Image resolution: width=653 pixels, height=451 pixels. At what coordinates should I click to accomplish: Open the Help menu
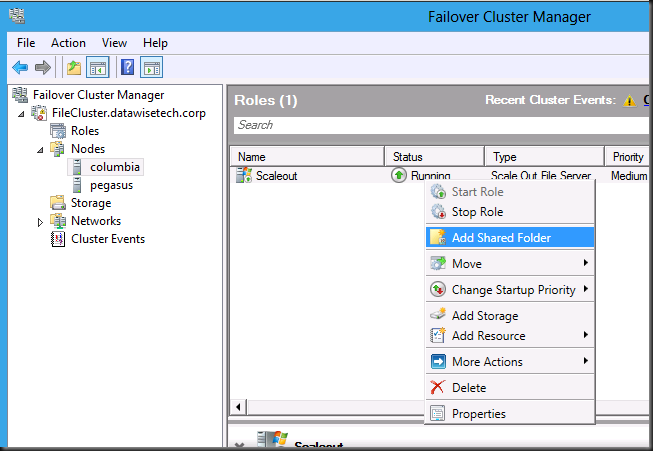point(155,43)
